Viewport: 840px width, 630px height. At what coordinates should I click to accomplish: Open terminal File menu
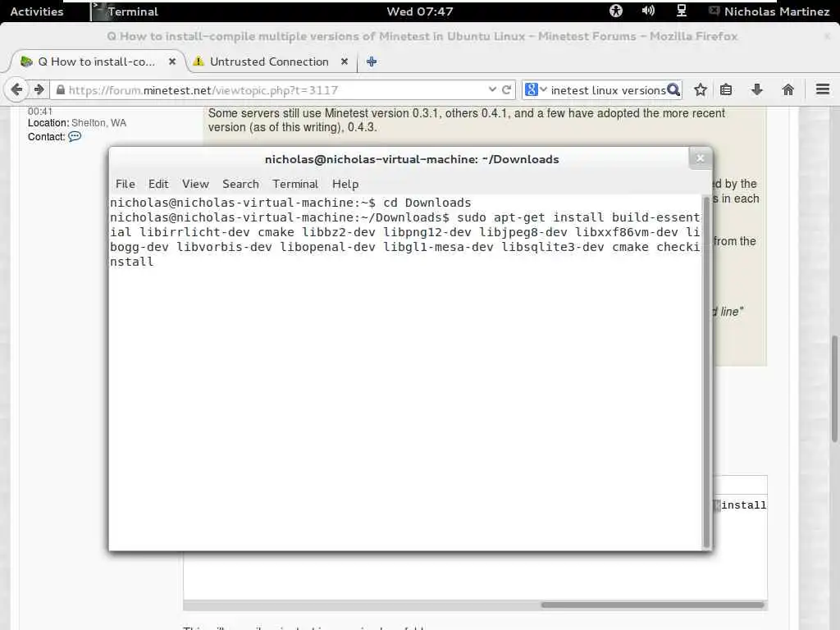[x=126, y=184]
